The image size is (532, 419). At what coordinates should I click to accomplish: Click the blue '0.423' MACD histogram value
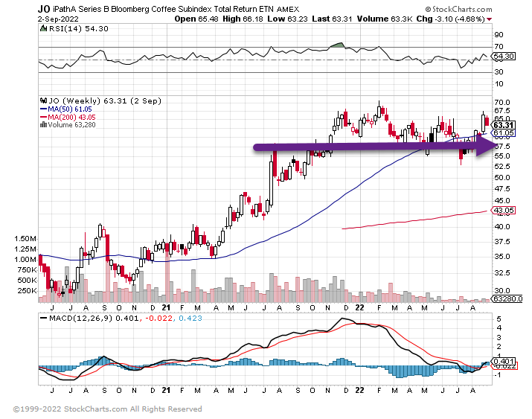[x=190, y=319]
